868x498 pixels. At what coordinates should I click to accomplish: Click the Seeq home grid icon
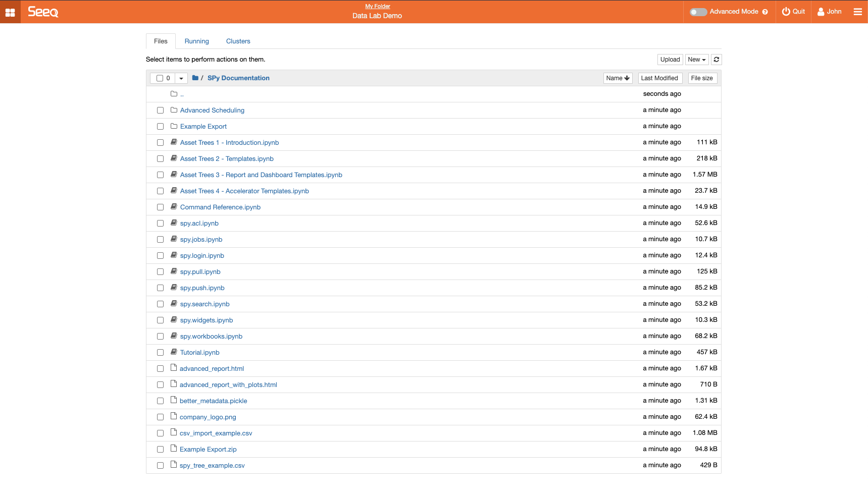(10, 12)
